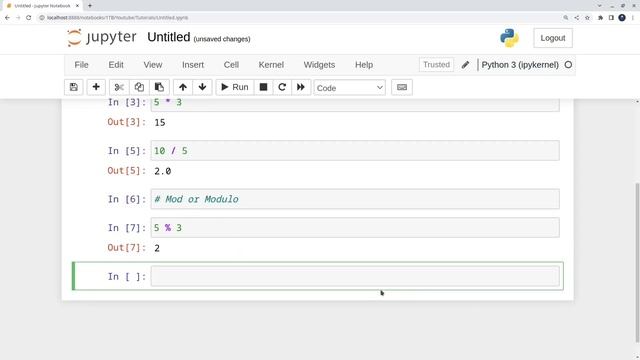Interrupt the kernel with stop icon
Viewport: 640px width, 360px height.
[263, 87]
